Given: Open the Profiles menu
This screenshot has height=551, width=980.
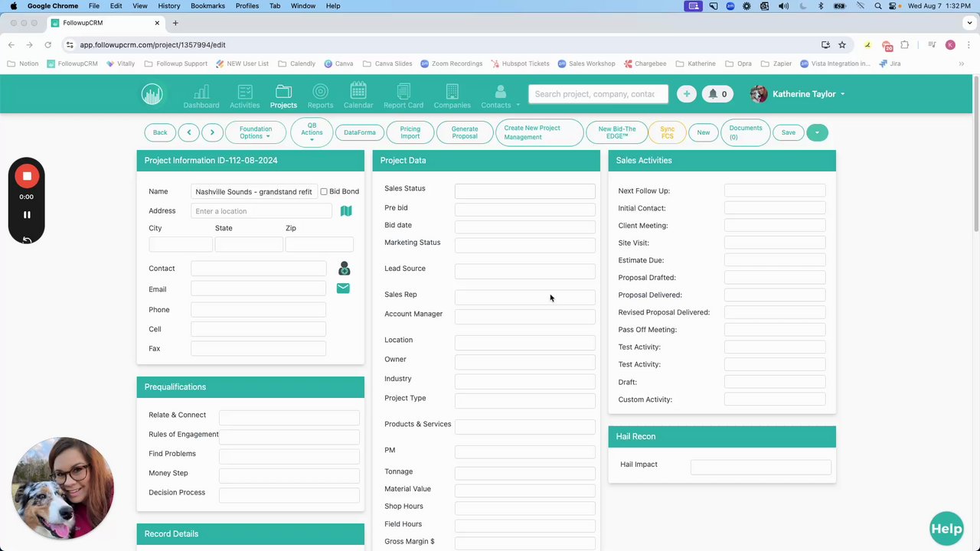Looking at the screenshot, I should [x=247, y=5].
